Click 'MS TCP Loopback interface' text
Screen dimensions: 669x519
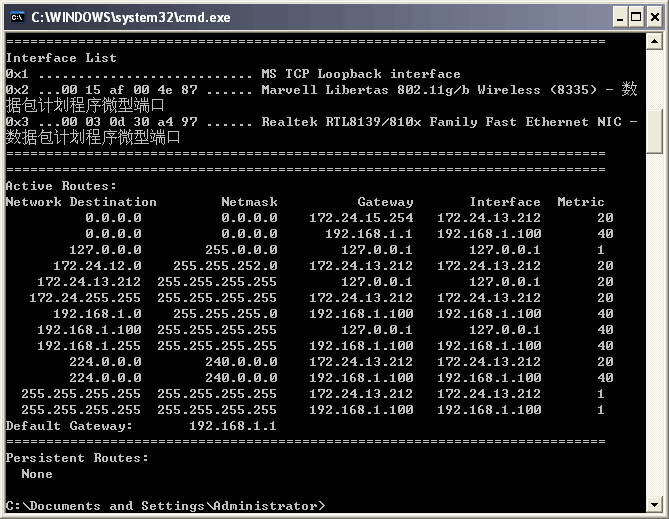(361, 74)
